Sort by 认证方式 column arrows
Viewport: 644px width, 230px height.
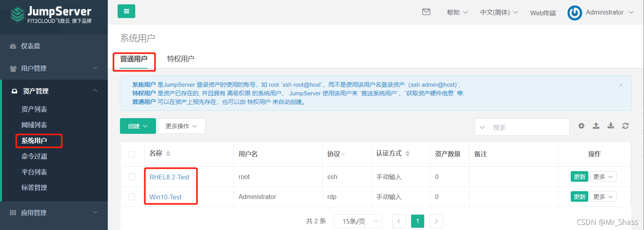click(x=408, y=153)
